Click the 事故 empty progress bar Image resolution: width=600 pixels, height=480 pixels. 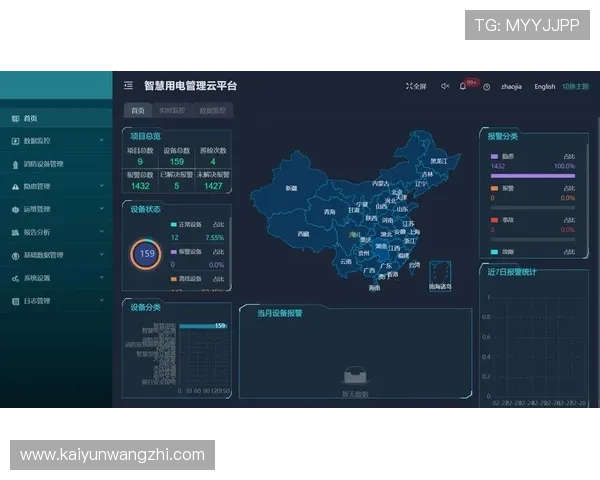click(533, 240)
